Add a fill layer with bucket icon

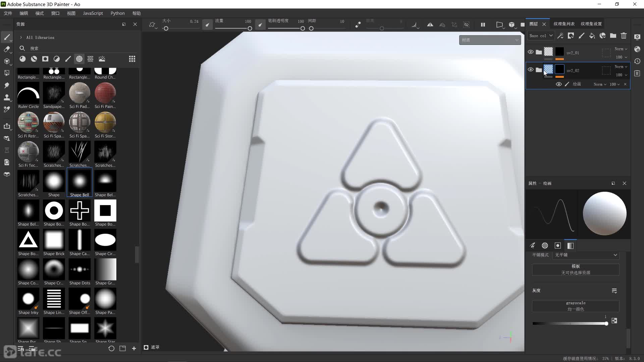[592, 36]
